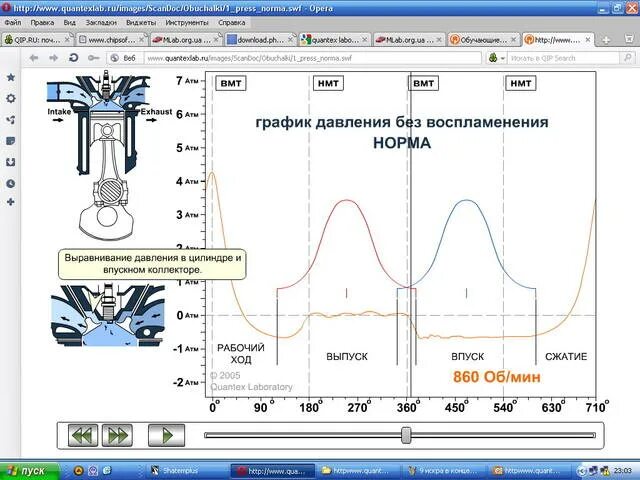Expand the Веб address dropdown

click(x=123, y=58)
